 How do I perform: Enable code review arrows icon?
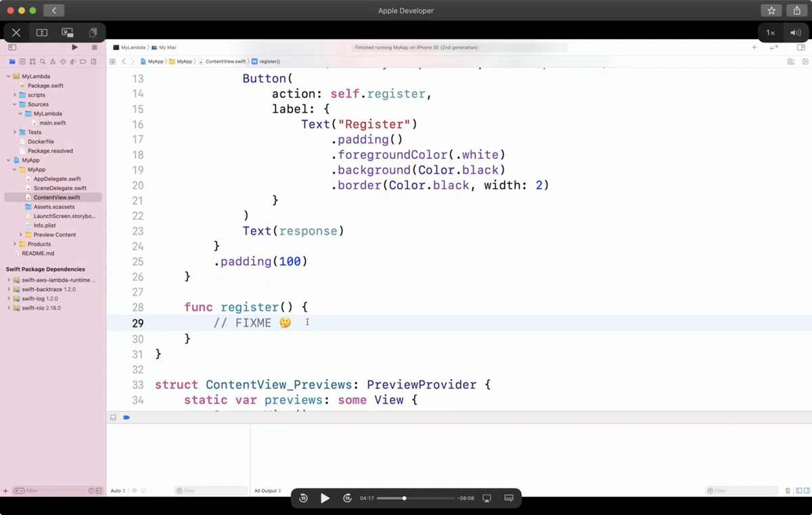774,47
